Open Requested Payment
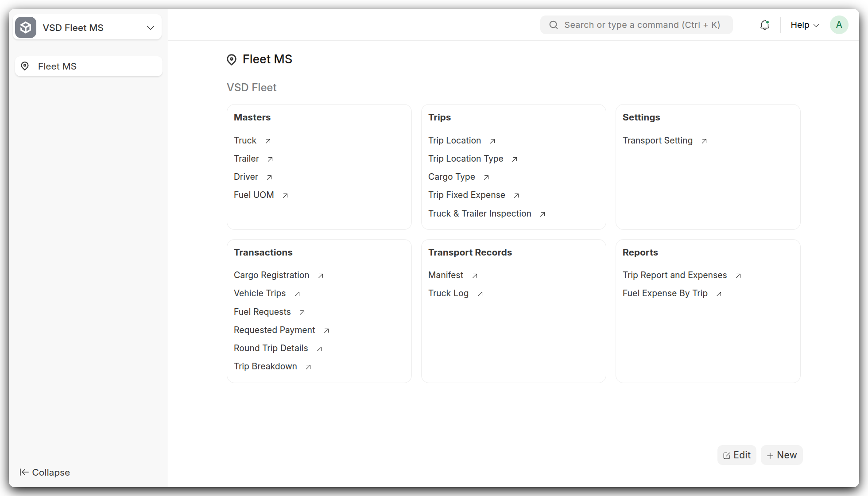The image size is (868, 496). click(275, 330)
